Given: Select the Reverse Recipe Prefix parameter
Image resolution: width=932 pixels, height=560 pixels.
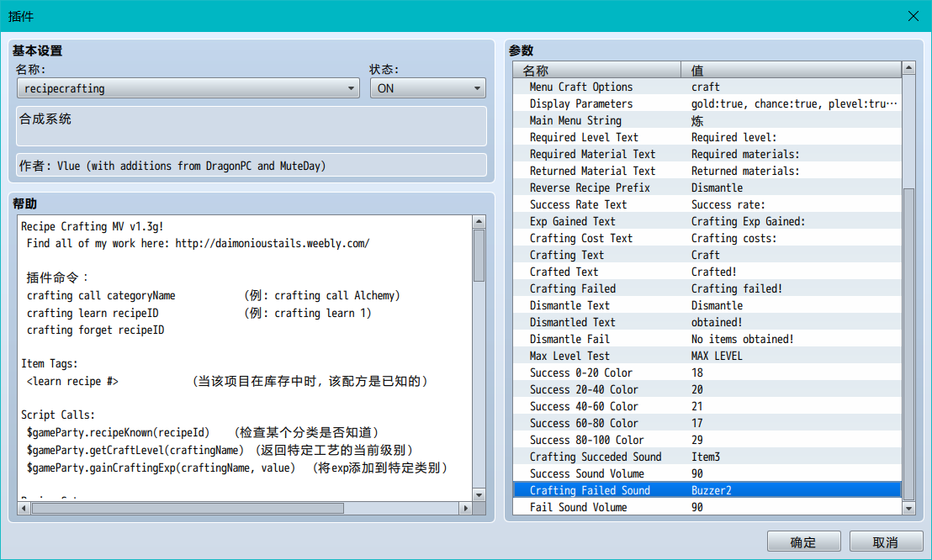Looking at the screenshot, I should click(x=707, y=188).
